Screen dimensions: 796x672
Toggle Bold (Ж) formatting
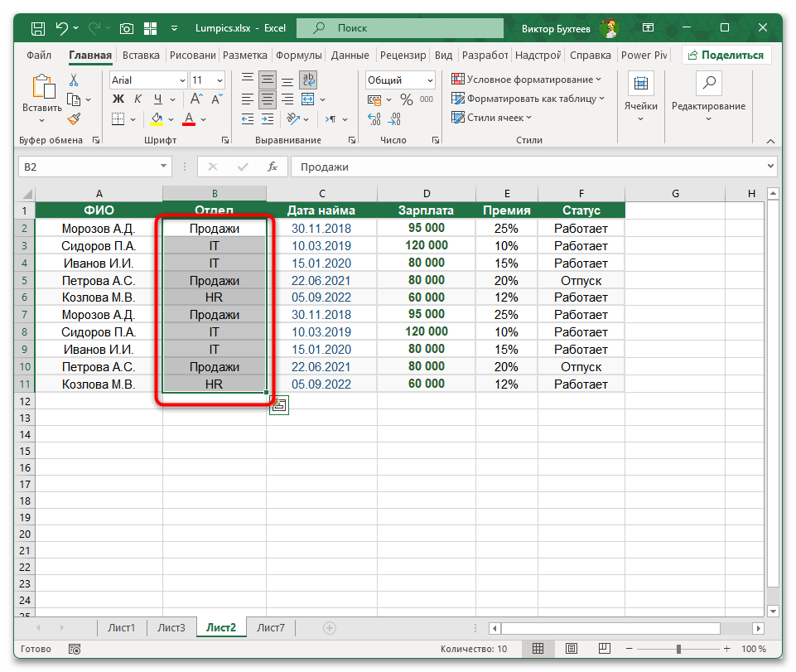118,99
